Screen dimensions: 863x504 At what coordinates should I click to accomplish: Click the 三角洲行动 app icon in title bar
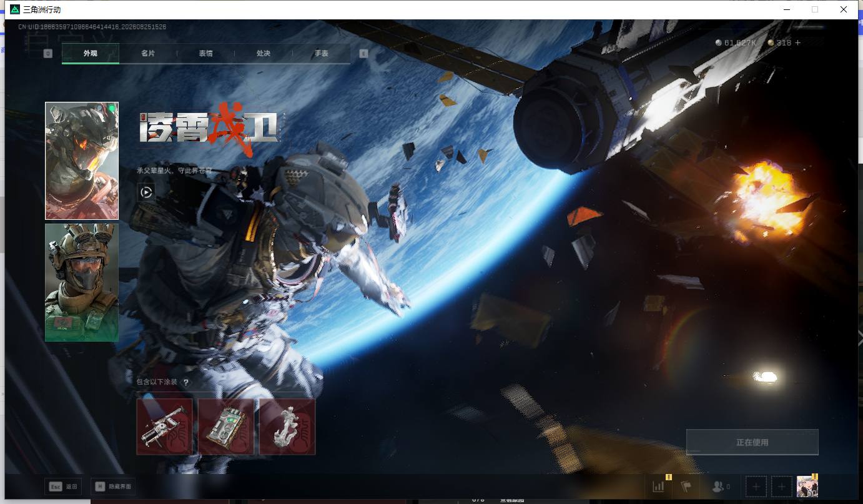(15, 9)
